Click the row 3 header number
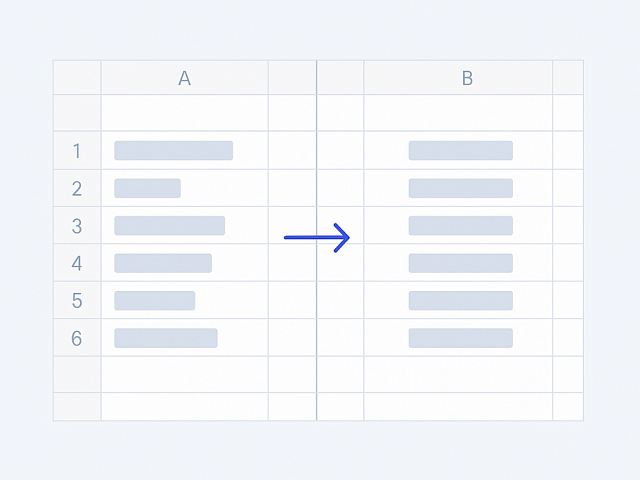The image size is (640, 480). [77, 226]
